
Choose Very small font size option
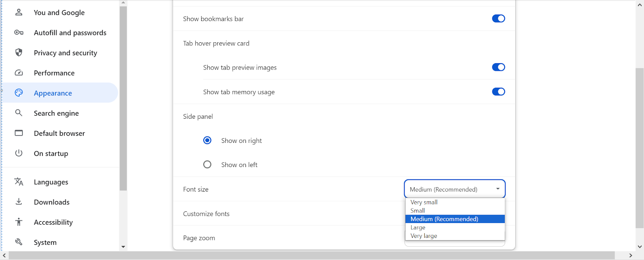[x=455, y=202]
